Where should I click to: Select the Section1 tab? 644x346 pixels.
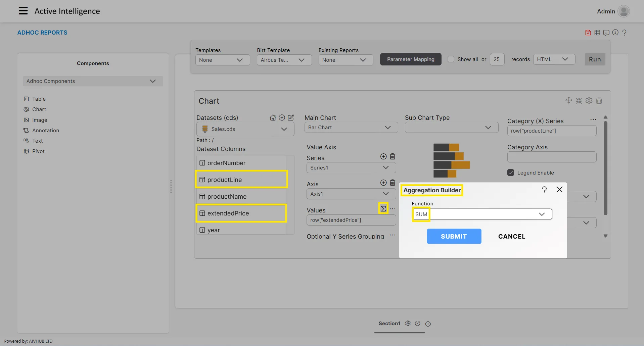coord(389,324)
